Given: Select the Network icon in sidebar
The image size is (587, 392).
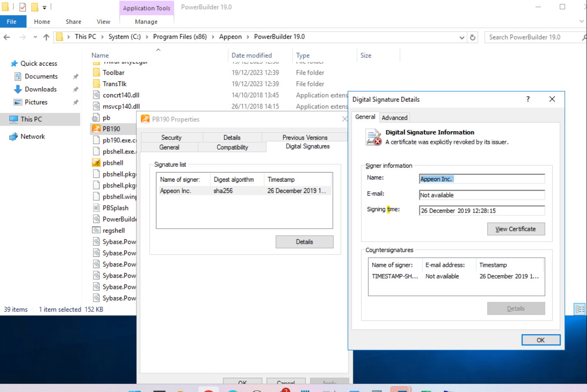Looking at the screenshot, I should (14, 136).
